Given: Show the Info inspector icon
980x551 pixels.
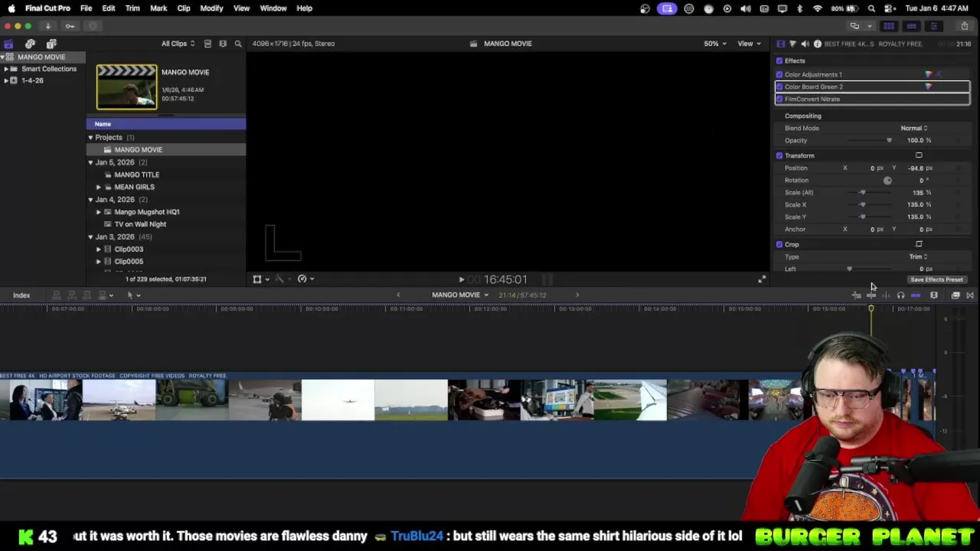Looking at the screenshot, I should 817,44.
